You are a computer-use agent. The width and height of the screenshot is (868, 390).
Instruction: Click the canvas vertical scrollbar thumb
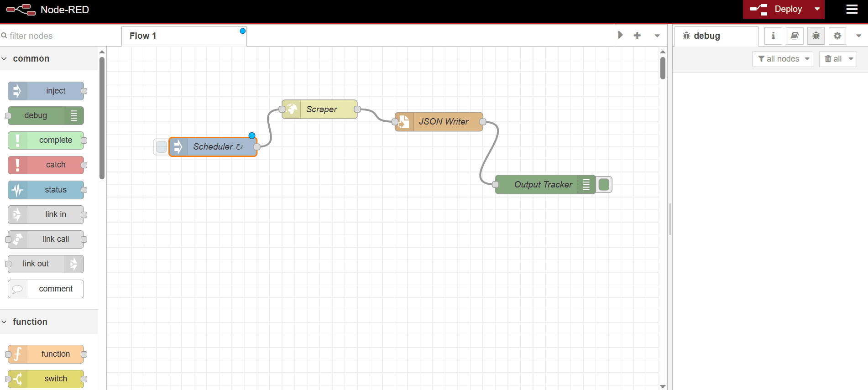(663, 68)
